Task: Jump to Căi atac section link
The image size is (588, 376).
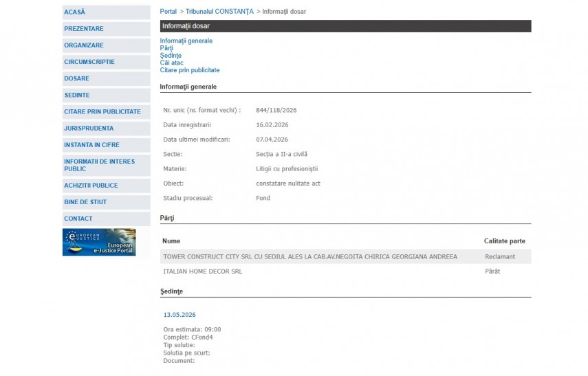Action: (172, 63)
